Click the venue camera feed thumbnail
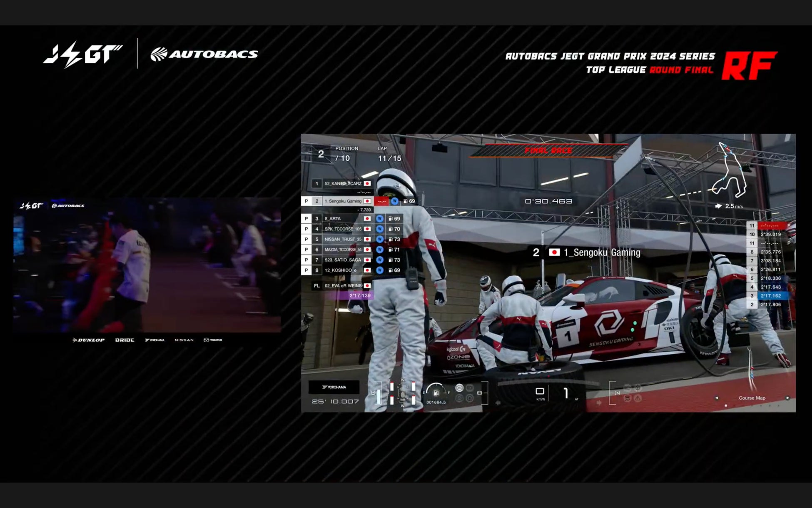This screenshot has height=508, width=812. 147,265
